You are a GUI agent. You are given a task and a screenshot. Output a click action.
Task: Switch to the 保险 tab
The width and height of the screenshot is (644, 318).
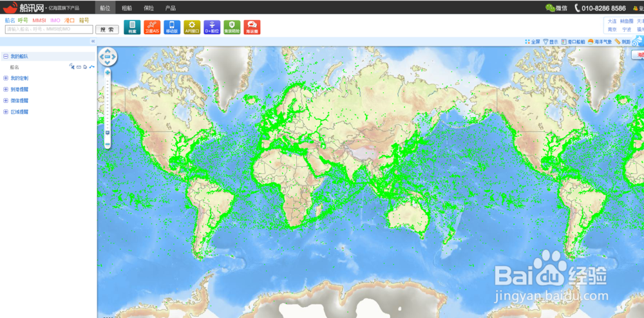[149, 8]
